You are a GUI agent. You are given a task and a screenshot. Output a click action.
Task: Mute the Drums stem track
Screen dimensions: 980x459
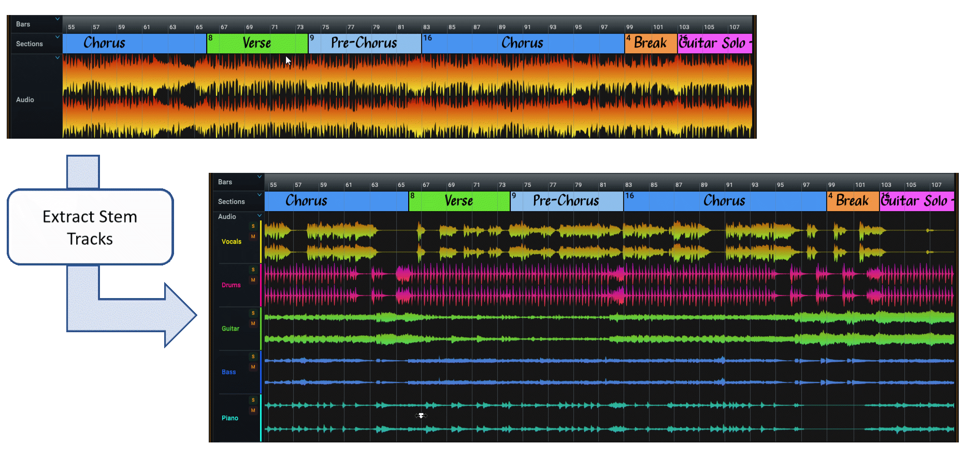[x=253, y=280]
